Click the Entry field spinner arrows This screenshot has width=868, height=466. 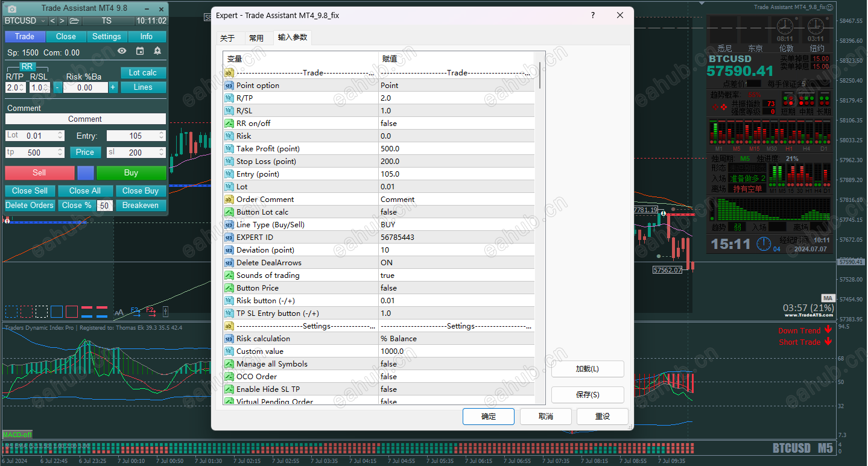[162, 136]
